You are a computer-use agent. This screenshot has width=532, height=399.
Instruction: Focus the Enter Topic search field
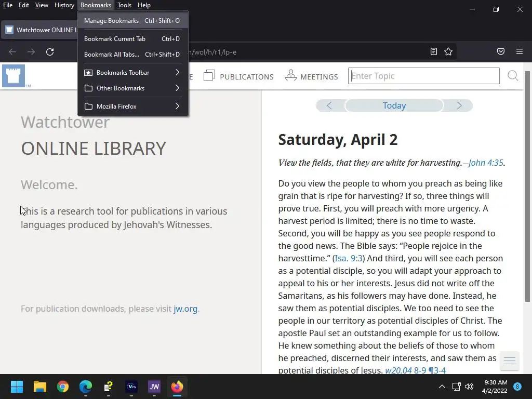click(x=424, y=76)
